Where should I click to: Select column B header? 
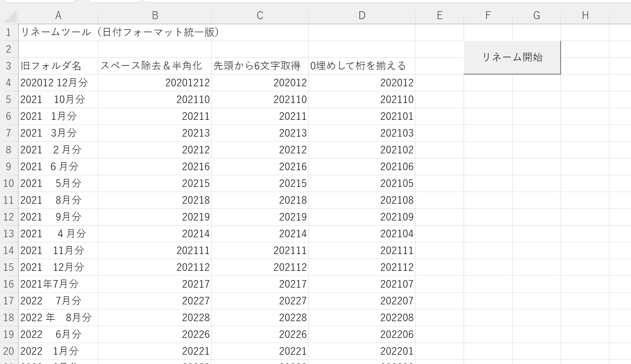155,15
